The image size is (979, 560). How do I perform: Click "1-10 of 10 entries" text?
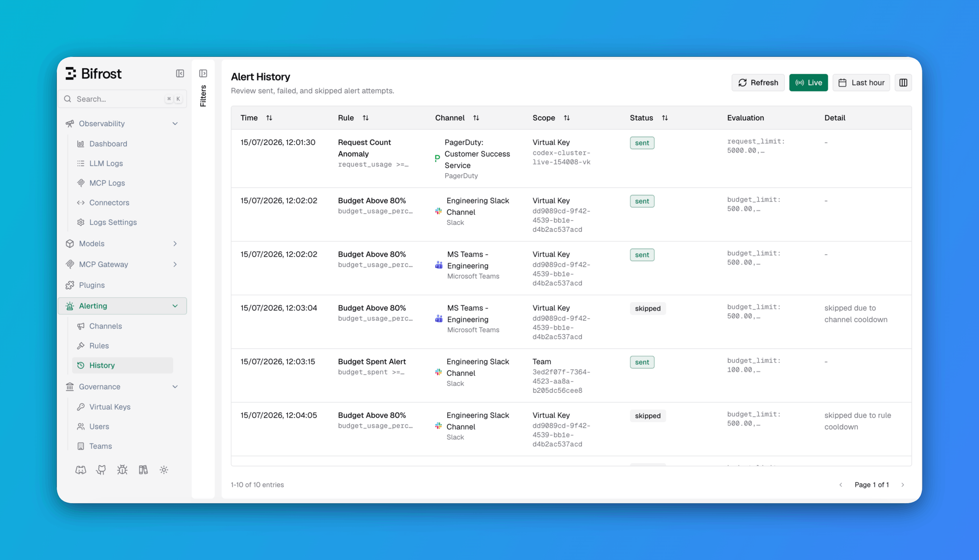(x=257, y=485)
